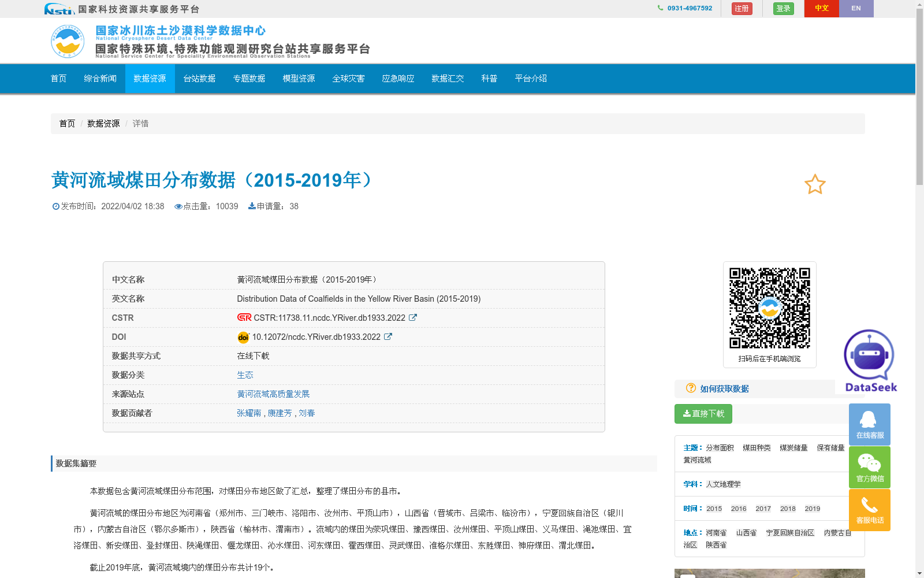Click the phone number 0931-4967592

pyautogui.click(x=690, y=8)
